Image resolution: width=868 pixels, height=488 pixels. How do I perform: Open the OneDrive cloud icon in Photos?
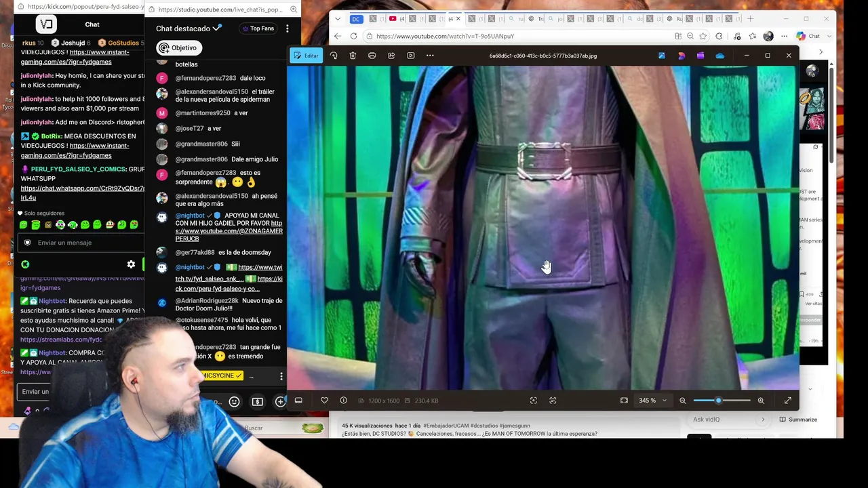click(720, 56)
